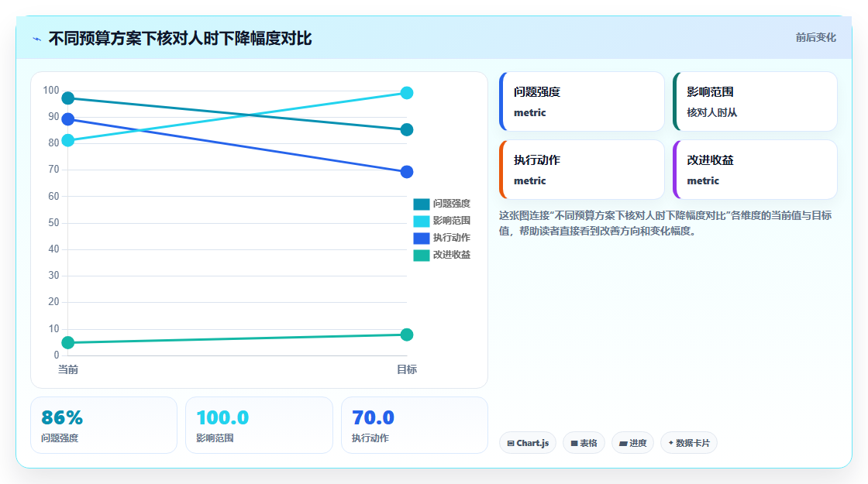Click the 影响范围 data point at 目标
Image resolution: width=868 pixels, height=484 pixels.
tap(407, 93)
